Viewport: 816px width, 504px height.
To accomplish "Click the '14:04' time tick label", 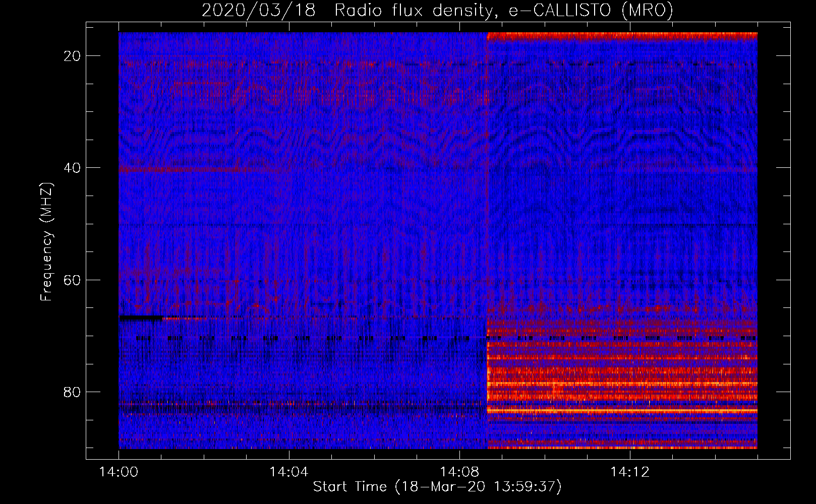I will point(288,472).
